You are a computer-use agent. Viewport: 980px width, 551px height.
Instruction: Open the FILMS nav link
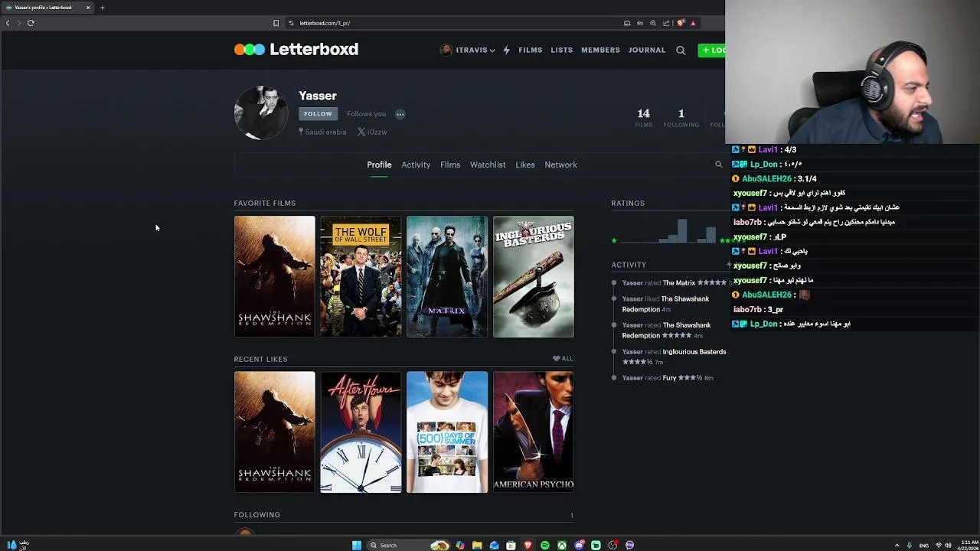coord(530,50)
